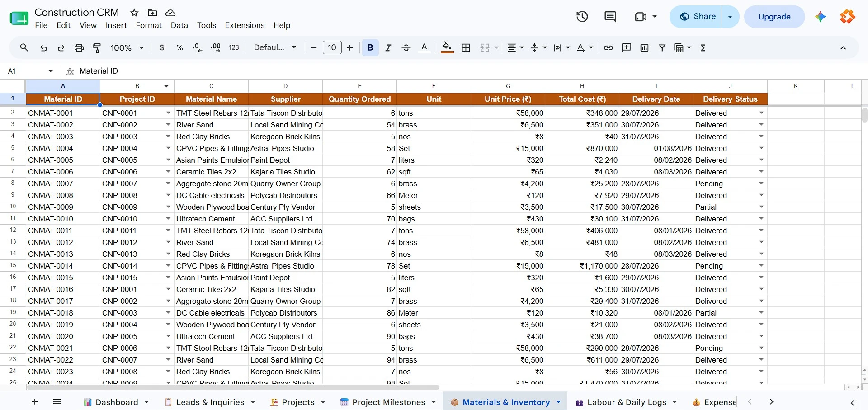Screen dimensions: 868x410
Task: Star the Construction CRM document
Action: [x=134, y=13]
